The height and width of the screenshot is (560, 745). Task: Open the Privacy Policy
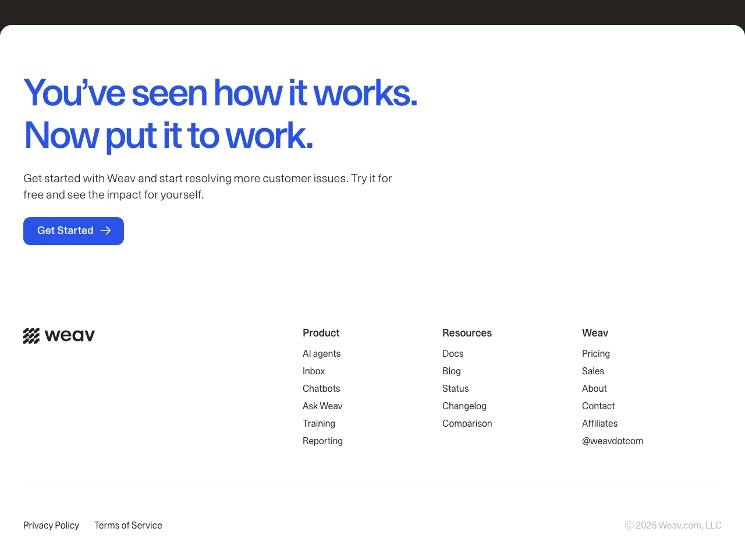51,525
